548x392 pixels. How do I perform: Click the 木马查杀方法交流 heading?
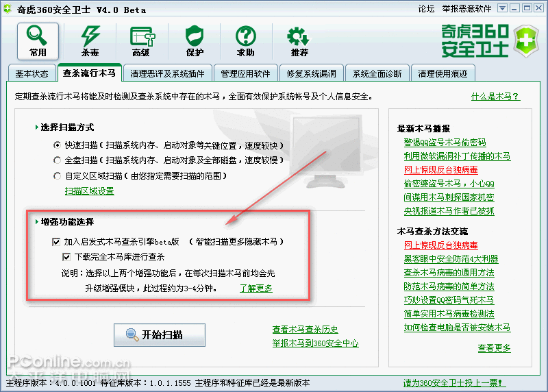click(432, 232)
